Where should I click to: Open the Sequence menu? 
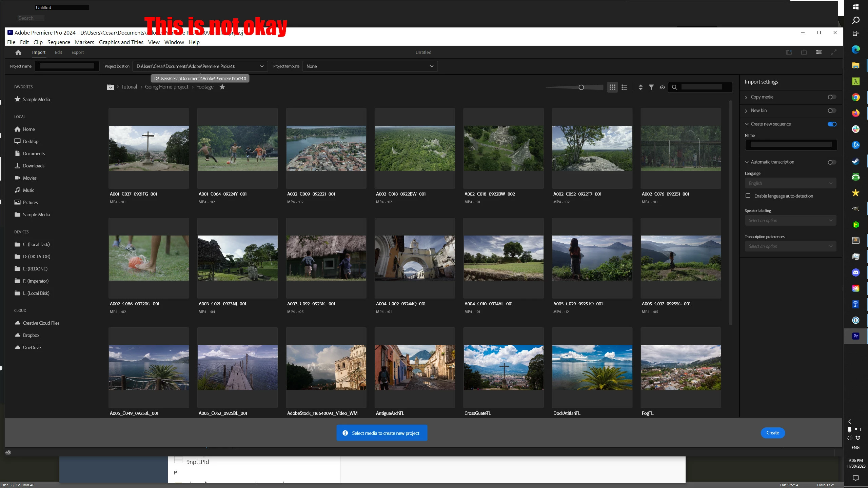pyautogui.click(x=59, y=42)
